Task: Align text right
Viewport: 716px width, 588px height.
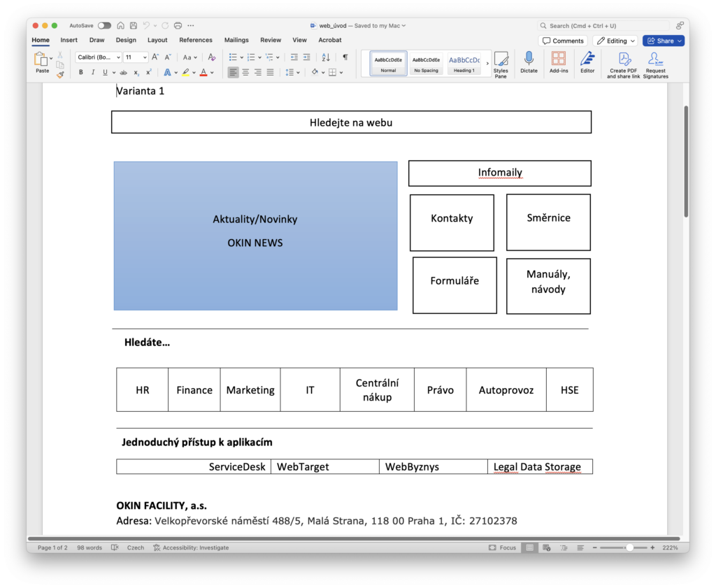Action: (x=258, y=73)
